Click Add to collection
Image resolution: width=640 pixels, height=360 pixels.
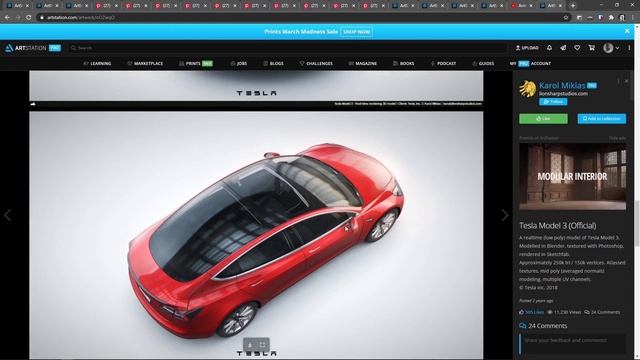click(602, 118)
